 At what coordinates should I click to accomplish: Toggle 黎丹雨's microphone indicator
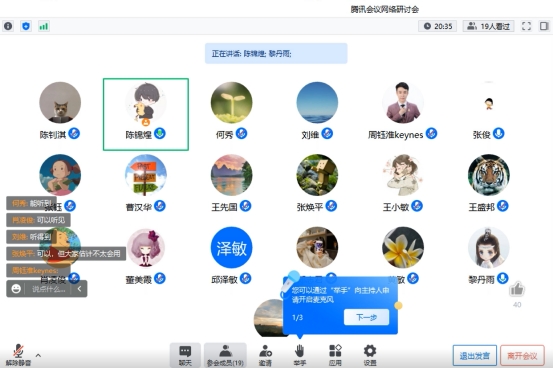pos(503,278)
